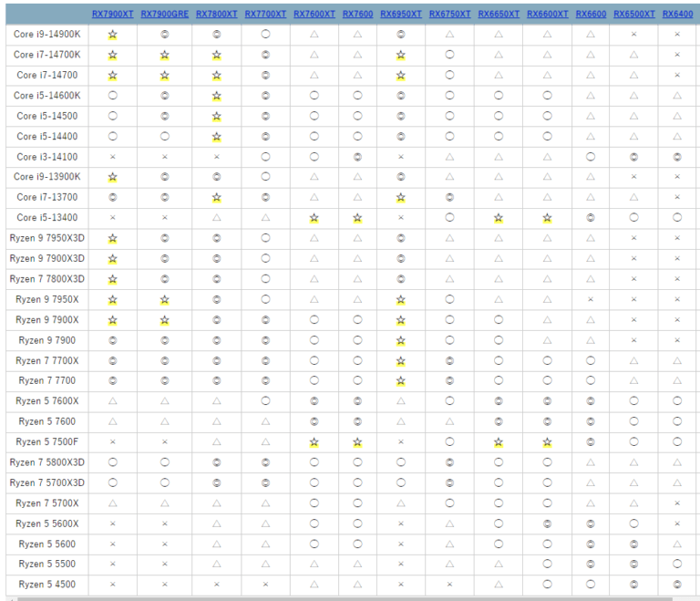Select the Core i9-14900K row label
The width and height of the screenshot is (700, 601).
click(x=47, y=35)
